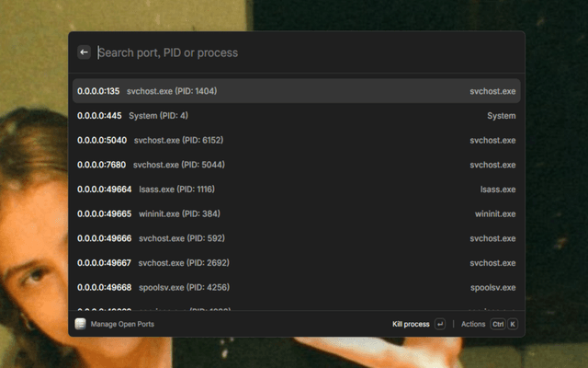Click the partially visible last list row
This screenshot has width=588, height=368.
(x=296, y=309)
